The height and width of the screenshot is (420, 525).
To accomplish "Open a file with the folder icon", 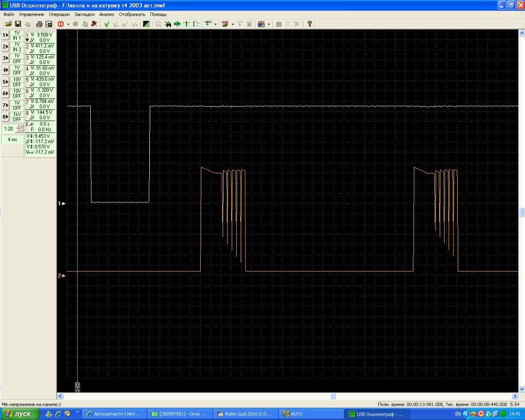I will click(x=9, y=24).
